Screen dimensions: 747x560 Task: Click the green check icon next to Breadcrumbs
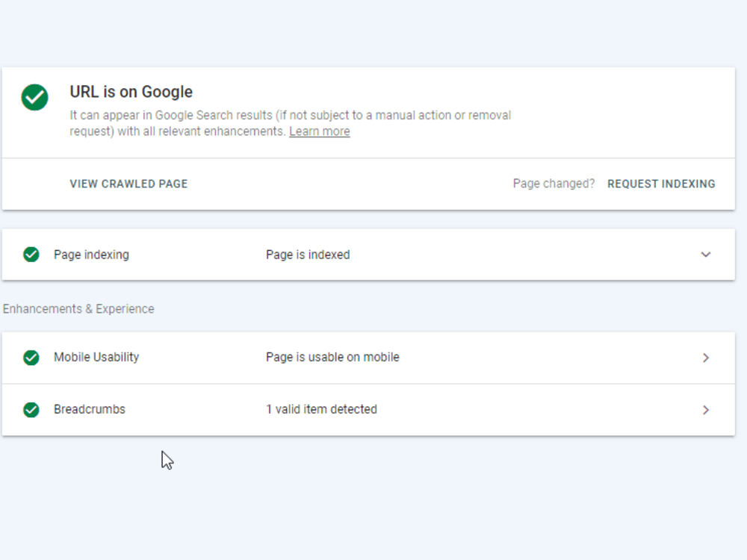point(31,409)
